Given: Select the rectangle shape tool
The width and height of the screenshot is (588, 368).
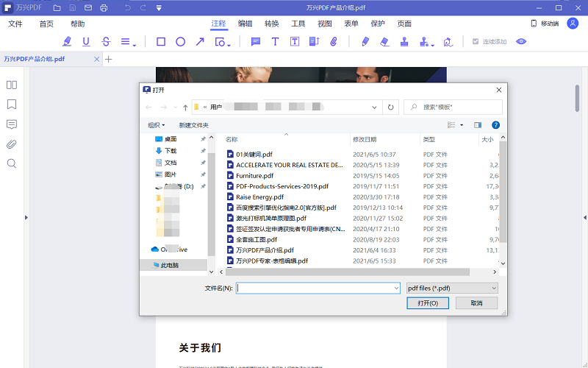Looking at the screenshot, I should tap(161, 42).
